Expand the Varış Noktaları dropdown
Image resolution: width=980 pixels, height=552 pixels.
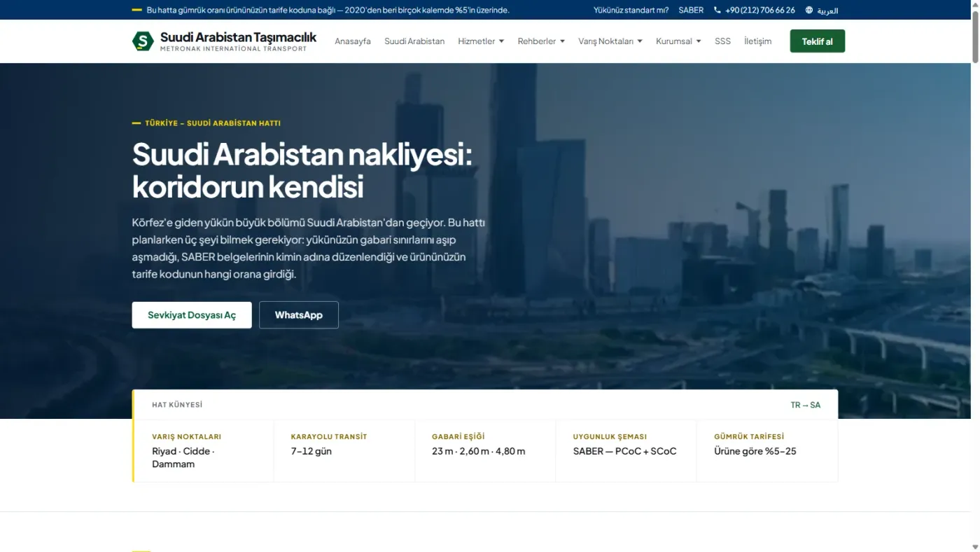[610, 41]
